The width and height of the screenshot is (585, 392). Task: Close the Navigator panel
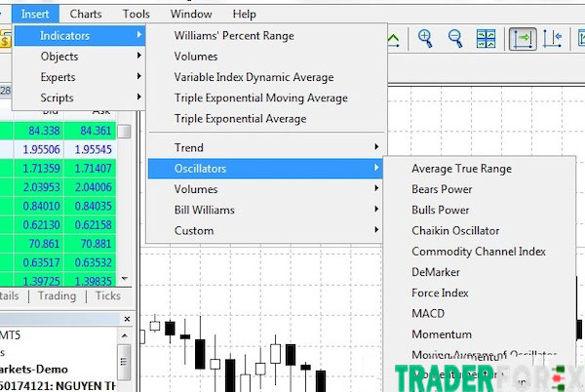(x=127, y=319)
